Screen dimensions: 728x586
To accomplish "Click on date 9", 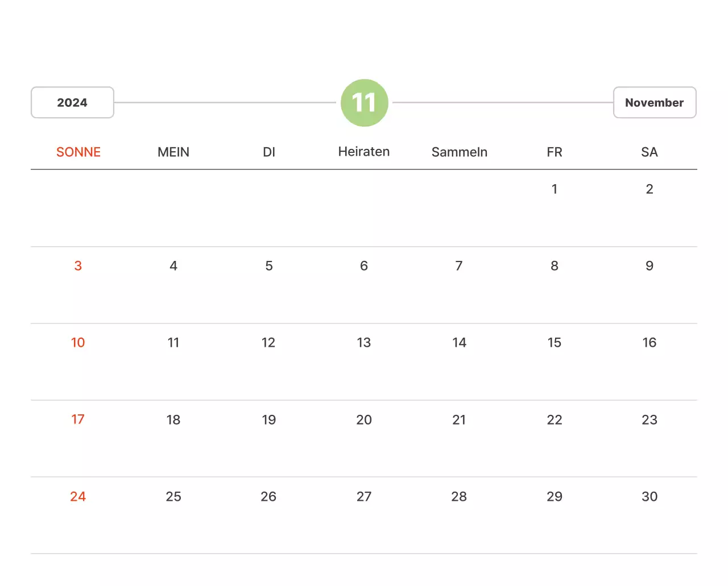I will [x=650, y=266].
